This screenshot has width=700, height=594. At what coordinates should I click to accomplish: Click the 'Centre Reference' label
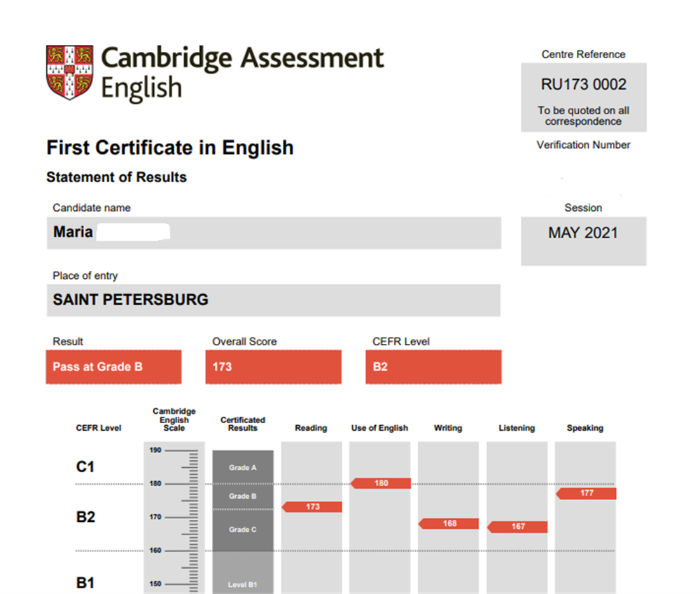[584, 55]
